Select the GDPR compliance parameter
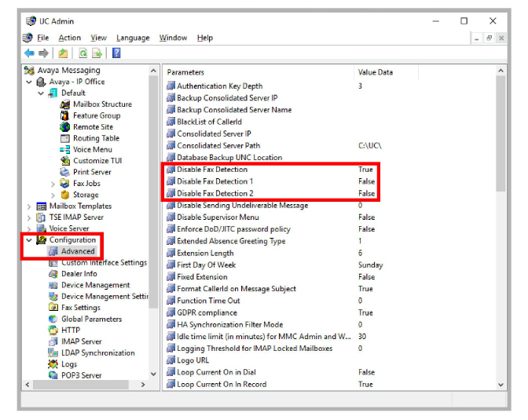The height and width of the screenshot is (420, 528). (207, 313)
